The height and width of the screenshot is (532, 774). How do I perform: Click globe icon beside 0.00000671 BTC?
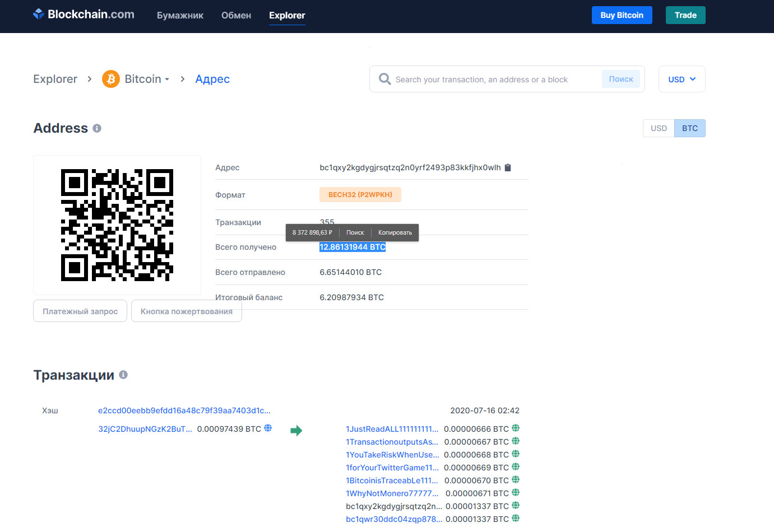pyautogui.click(x=516, y=492)
